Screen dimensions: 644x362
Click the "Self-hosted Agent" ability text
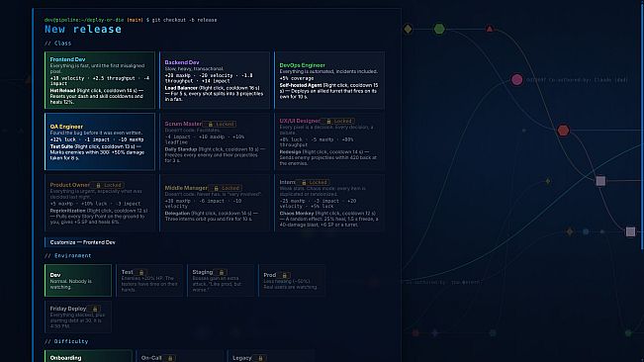300,85
